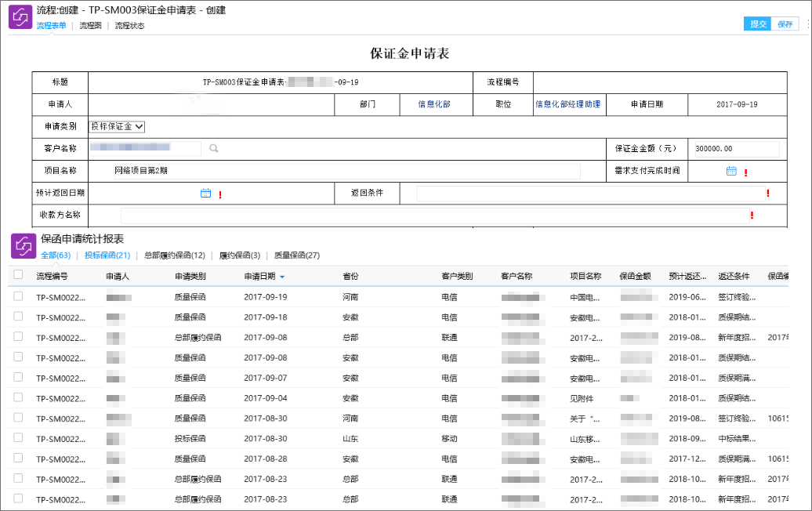812x511 pixels.
Task: Open calendar picker for 需求支付完成时间
Action: click(x=731, y=171)
